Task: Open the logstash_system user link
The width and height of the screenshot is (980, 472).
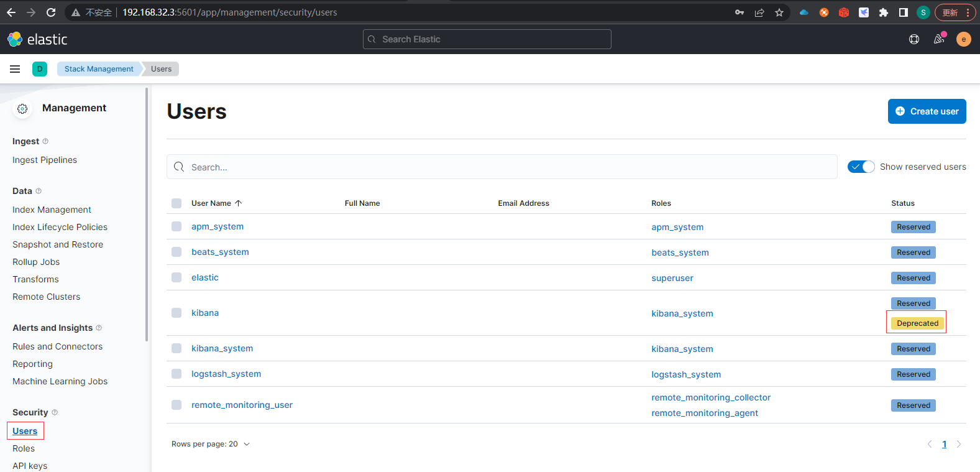Action: click(x=226, y=374)
